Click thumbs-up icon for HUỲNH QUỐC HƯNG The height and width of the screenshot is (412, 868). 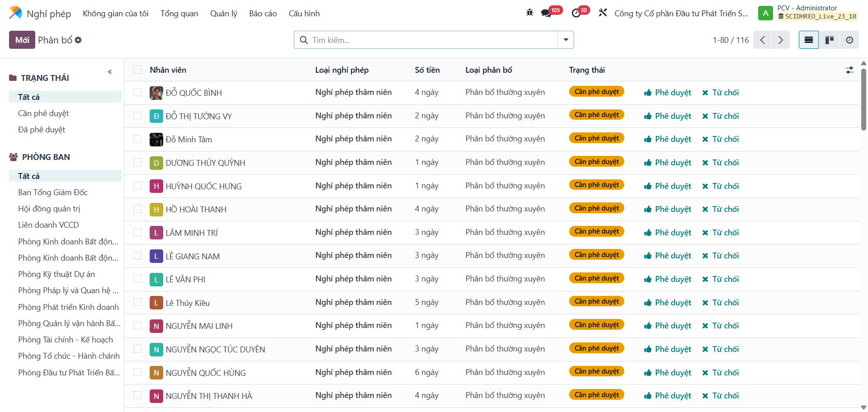[x=648, y=186]
